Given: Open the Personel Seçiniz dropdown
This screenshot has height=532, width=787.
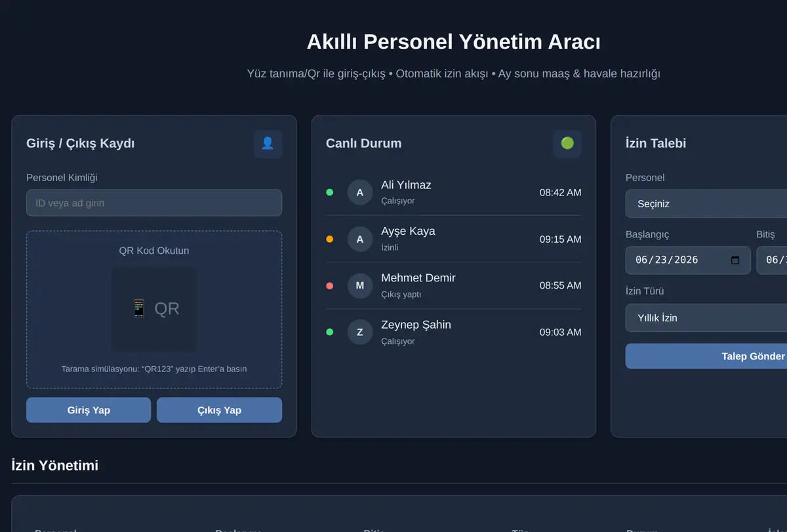Looking at the screenshot, I should point(706,204).
